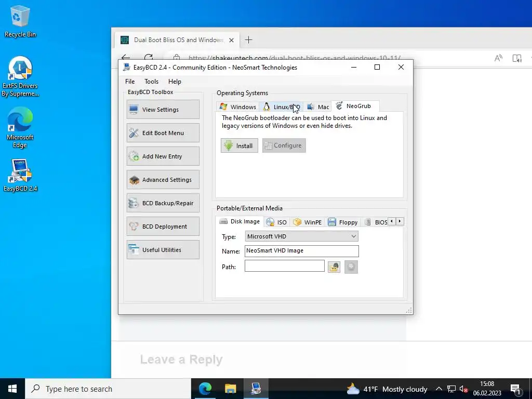Open Advanced Settings in toolbox

pyautogui.click(x=163, y=179)
